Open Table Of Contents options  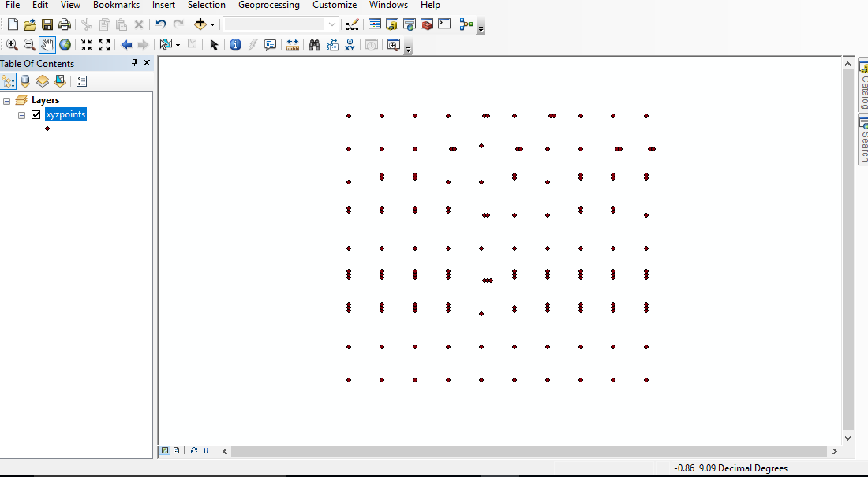point(82,81)
